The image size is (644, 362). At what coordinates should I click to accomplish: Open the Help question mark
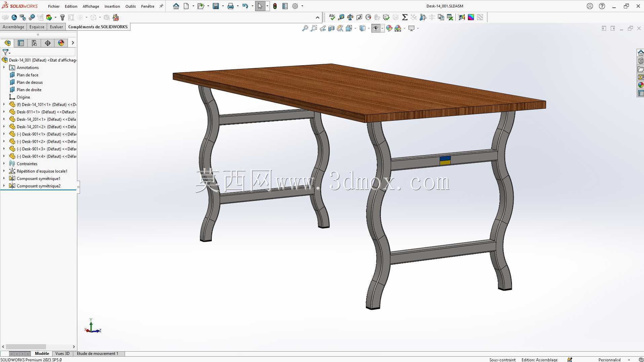click(x=602, y=6)
